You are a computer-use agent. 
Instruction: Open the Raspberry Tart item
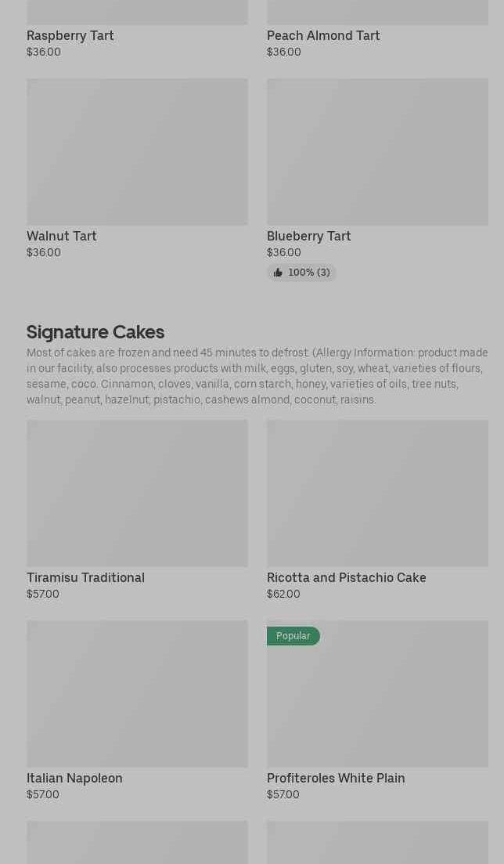point(70,35)
